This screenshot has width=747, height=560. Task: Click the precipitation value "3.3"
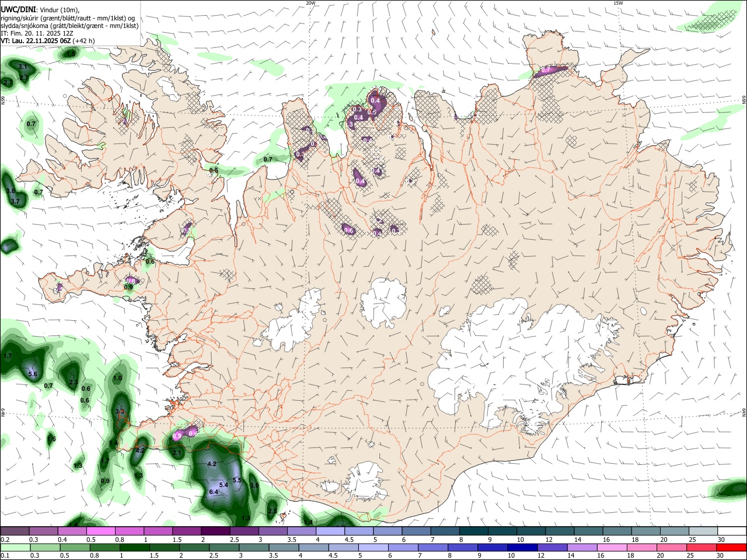[x=120, y=411]
